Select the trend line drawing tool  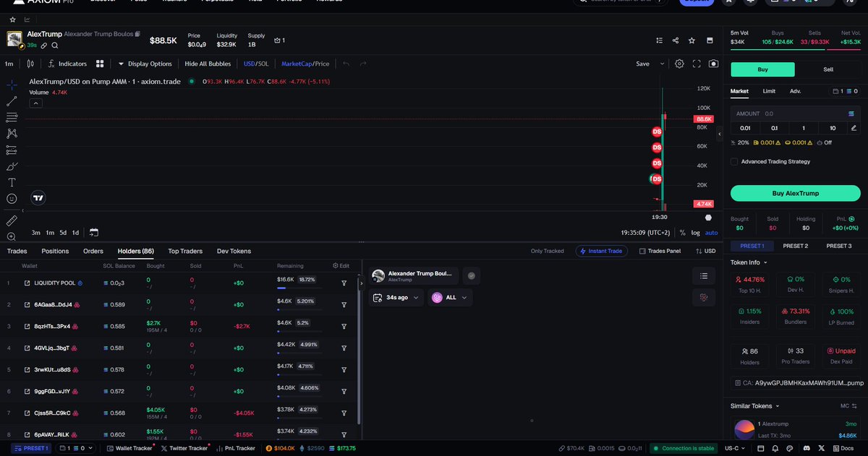click(12, 101)
